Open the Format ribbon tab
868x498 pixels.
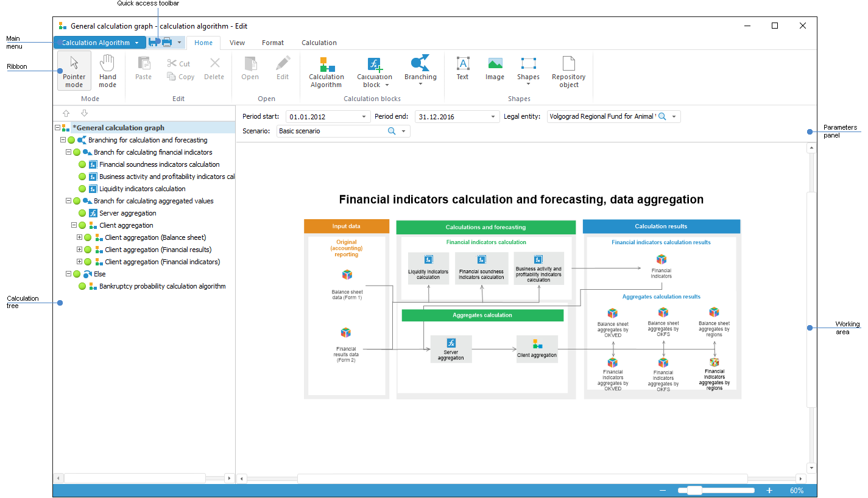click(x=273, y=43)
